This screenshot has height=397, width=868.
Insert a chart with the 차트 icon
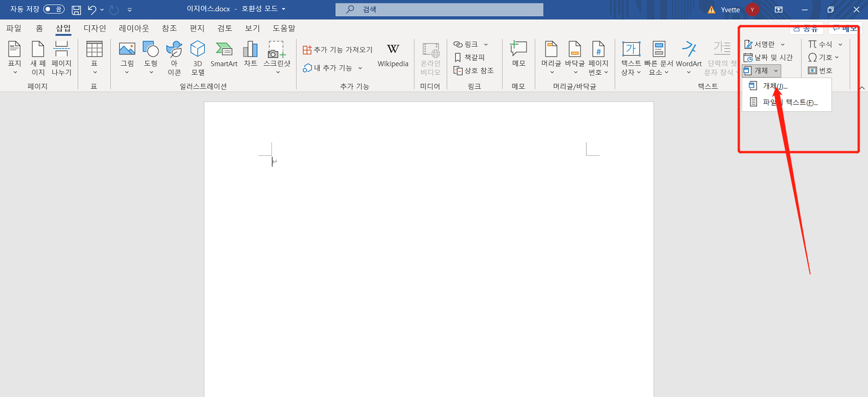(250, 56)
